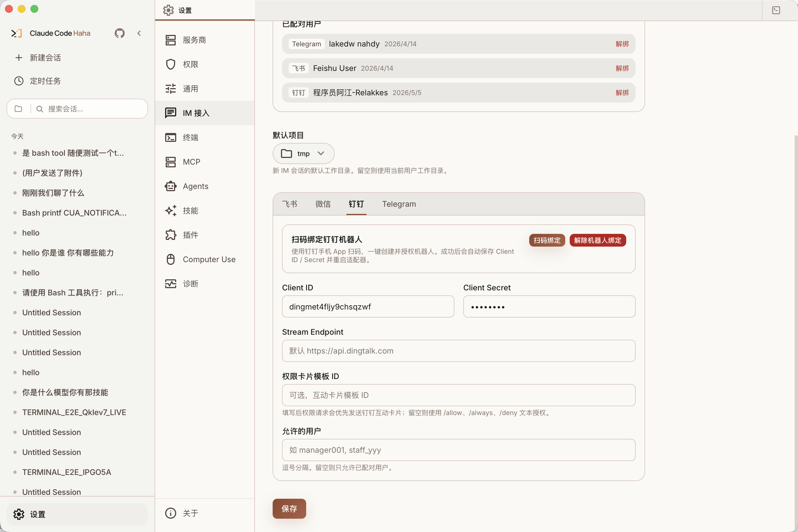Click the plus icon for new session
The height and width of the screenshot is (532, 798).
pyautogui.click(x=19, y=58)
